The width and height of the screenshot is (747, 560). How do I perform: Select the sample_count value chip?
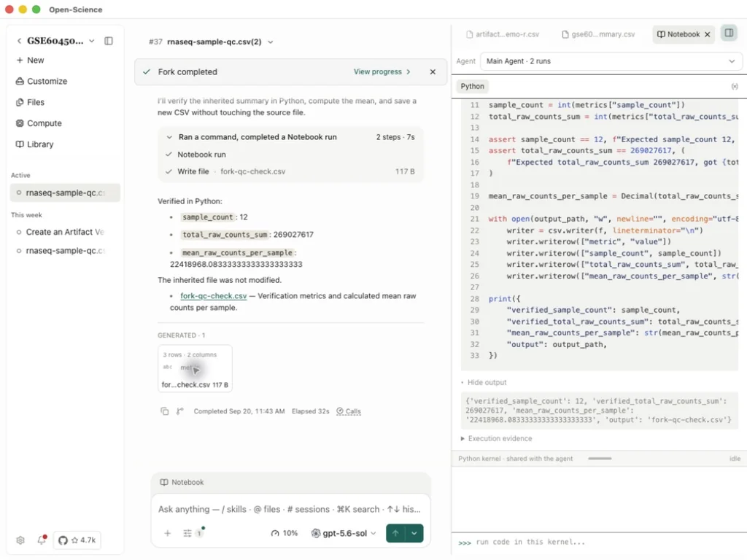click(x=208, y=217)
